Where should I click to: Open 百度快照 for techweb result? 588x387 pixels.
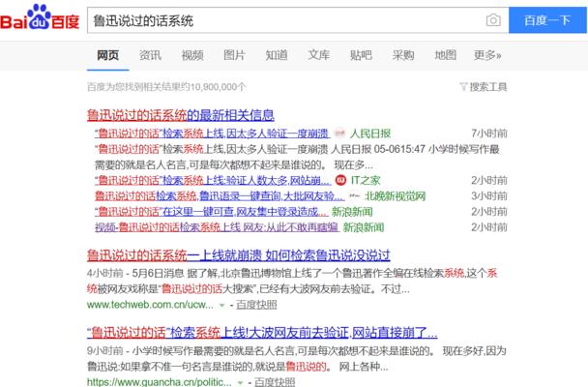click(x=256, y=305)
